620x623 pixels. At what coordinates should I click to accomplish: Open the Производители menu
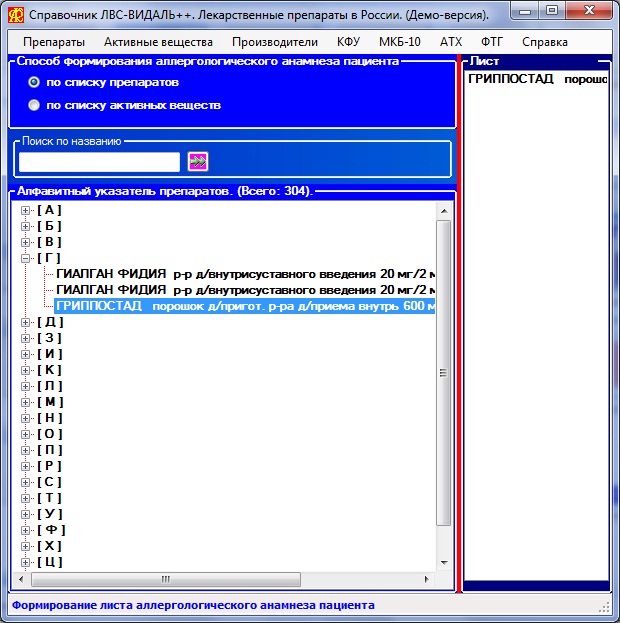tap(275, 42)
